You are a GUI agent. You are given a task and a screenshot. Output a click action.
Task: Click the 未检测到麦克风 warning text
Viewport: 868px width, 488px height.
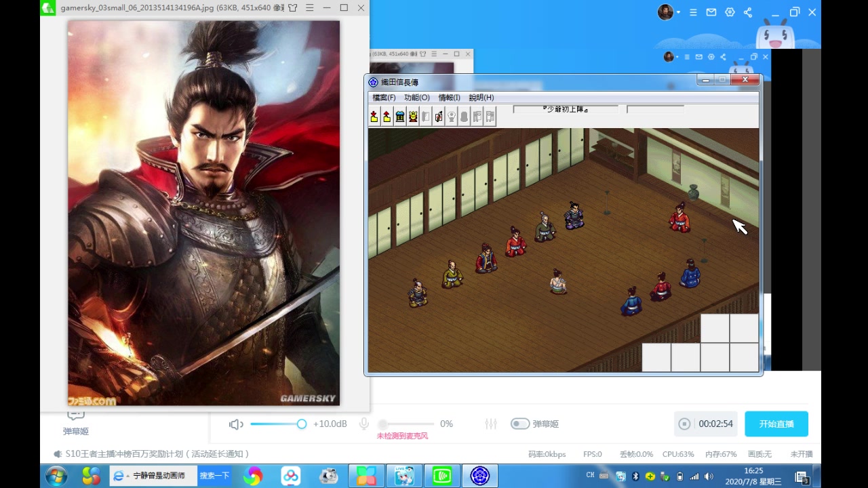(402, 436)
